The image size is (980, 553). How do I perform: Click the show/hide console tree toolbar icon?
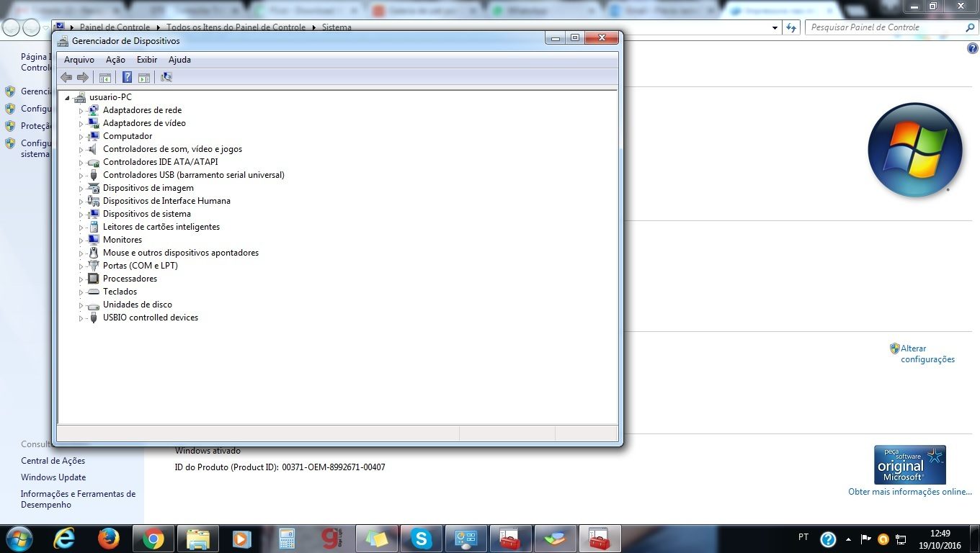105,77
